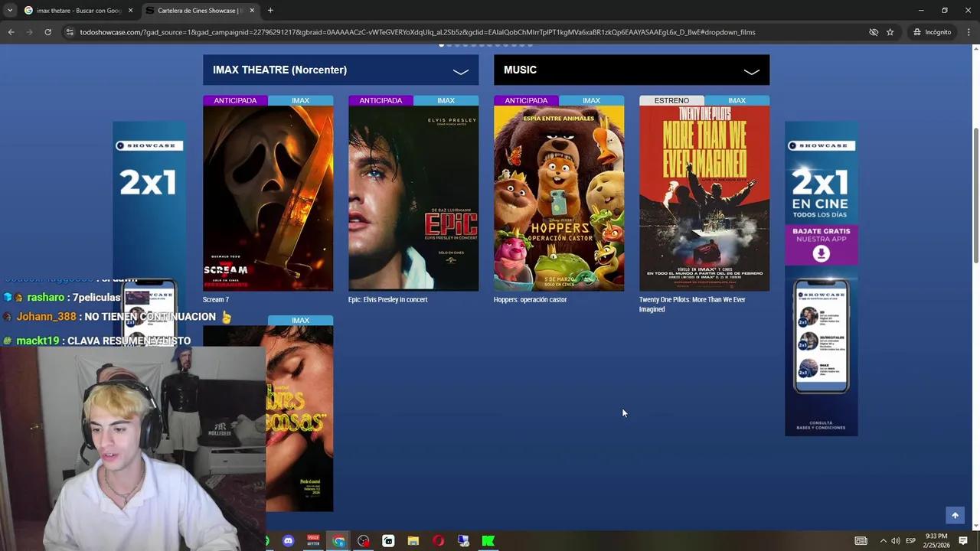Viewport: 980px width, 551px height.
Task: Open the Hoppers: operación castor poster
Action: coord(559,198)
